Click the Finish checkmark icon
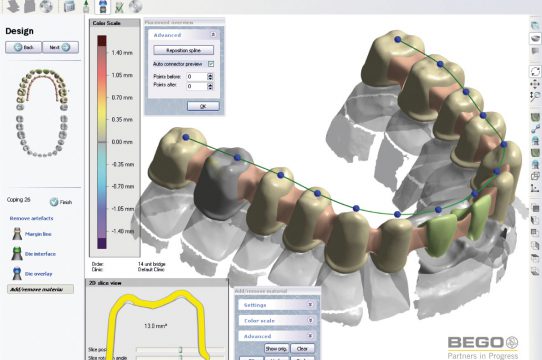The width and height of the screenshot is (542, 360). pos(54,202)
